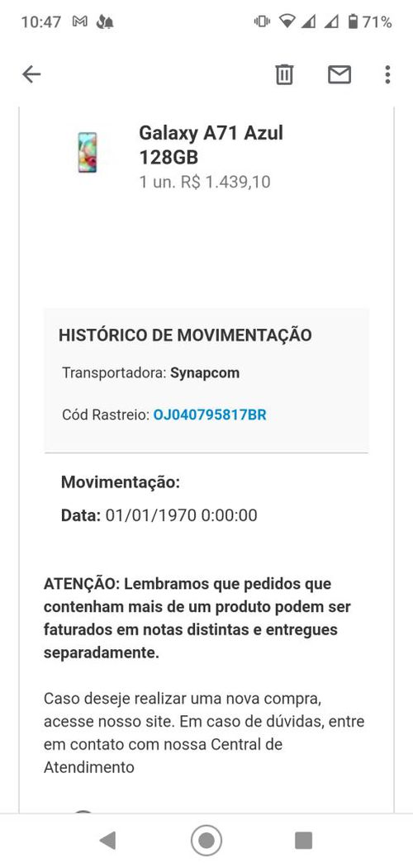Viewport: 413px width, 868px height.
Task: Tap the battery indicator showing 71%
Action: 369,22
